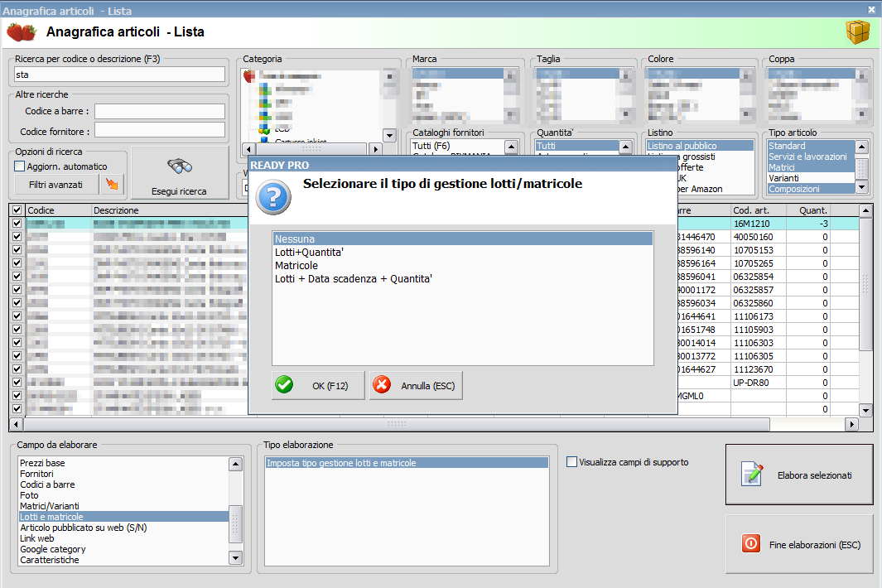Click up arrow of Cataloghi fornitori list
The image size is (882, 588).
(511, 147)
